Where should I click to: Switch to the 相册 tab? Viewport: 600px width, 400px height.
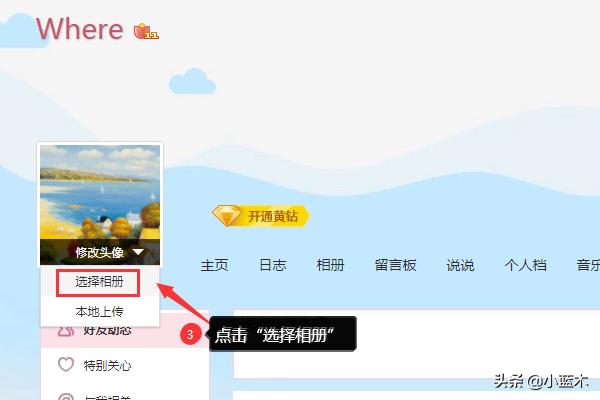click(x=330, y=265)
